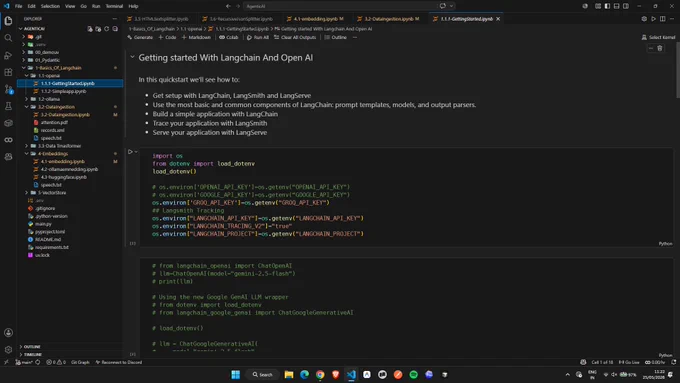Click Generate in notebook toolbar
Screen dimensions: 680x383
(x=140, y=37)
